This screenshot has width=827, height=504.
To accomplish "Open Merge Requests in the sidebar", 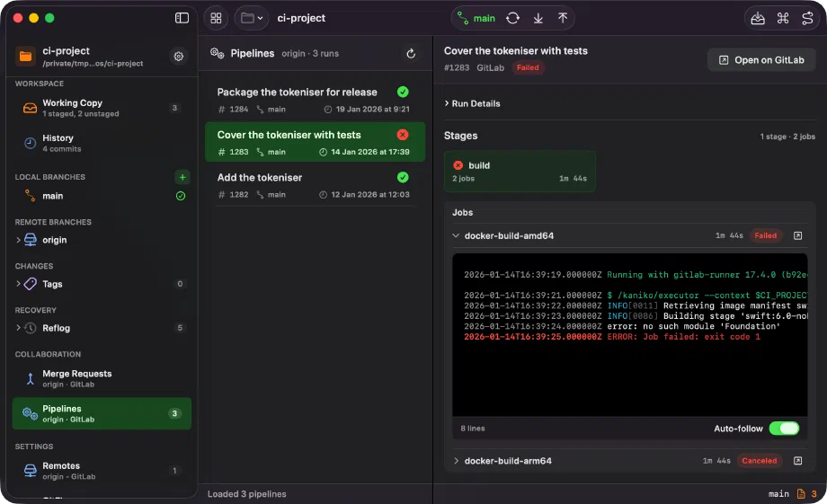I will pos(102,378).
